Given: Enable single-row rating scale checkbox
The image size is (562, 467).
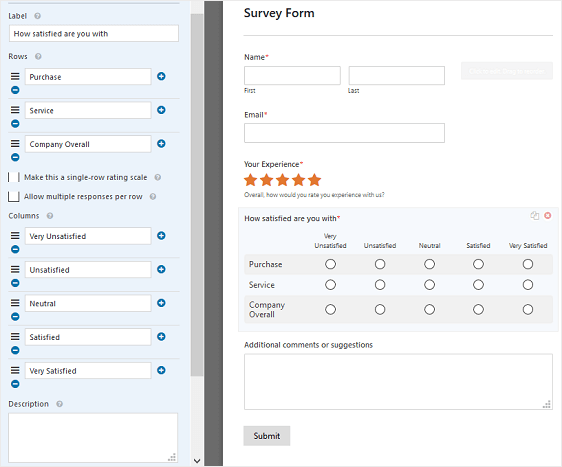Looking at the screenshot, I should coord(14,177).
